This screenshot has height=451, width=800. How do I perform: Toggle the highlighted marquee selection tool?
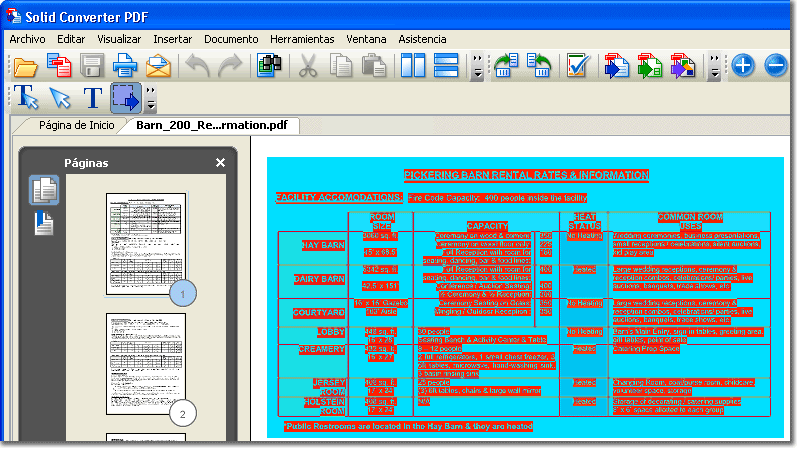pyautogui.click(x=126, y=98)
